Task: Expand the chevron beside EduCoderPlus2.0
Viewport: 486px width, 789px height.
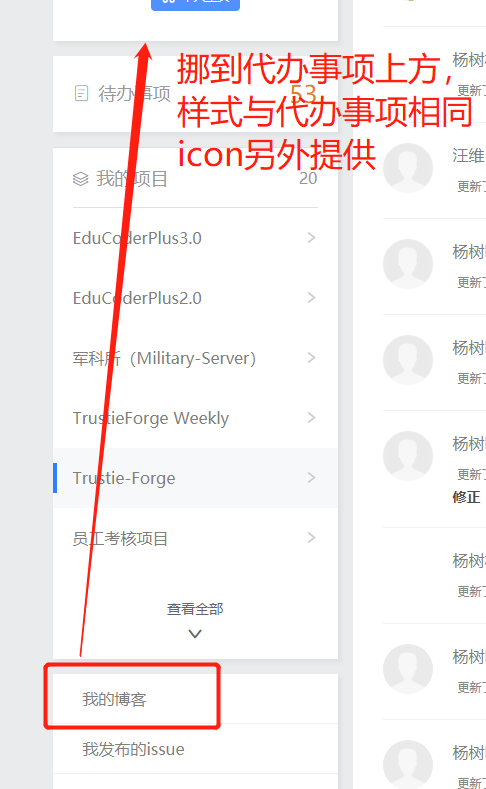Action: (311, 297)
